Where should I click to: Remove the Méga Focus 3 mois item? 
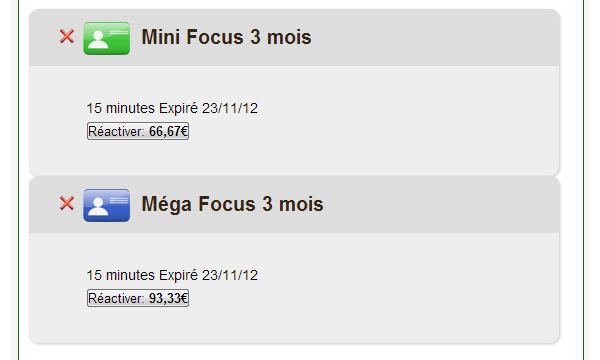[67, 204]
